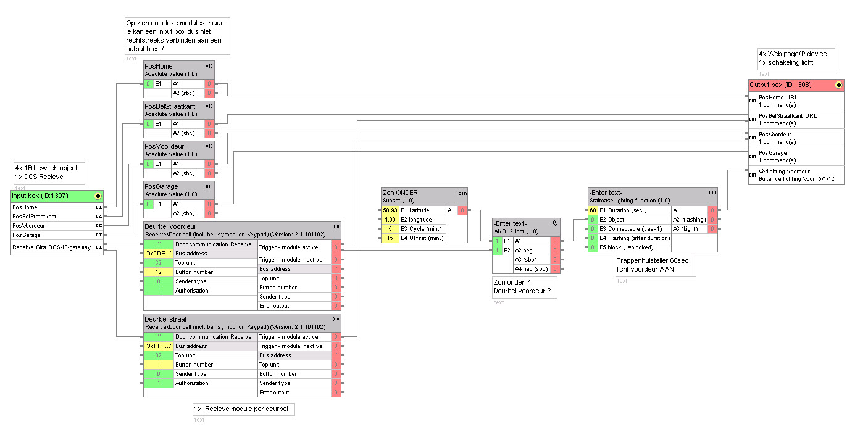The height and width of the screenshot is (432, 868).
Task: Select the Duration value 60 field
Action: (593, 210)
